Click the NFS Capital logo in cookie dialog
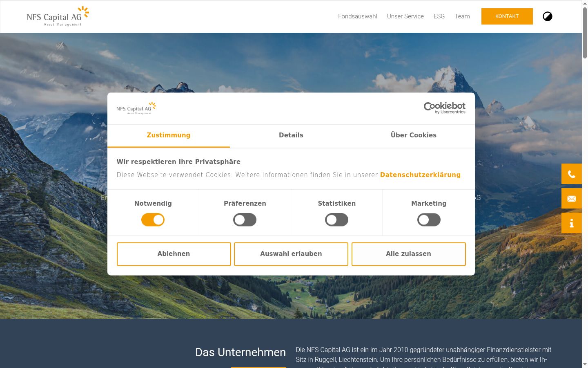Screen dimensions: 588x368 click(136, 108)
